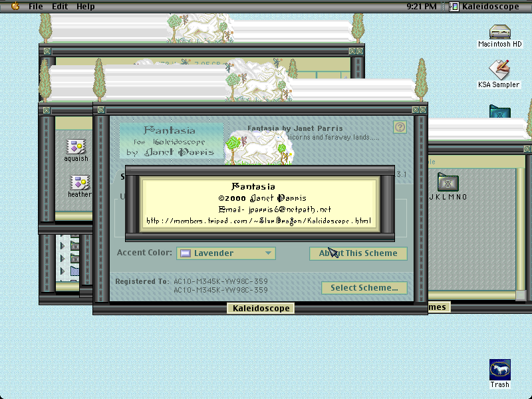The height and width of the screenshot is (399, 532).
Task: Click the question mark help icon in Kaleidoscope
Action: (x=400, y=127)
